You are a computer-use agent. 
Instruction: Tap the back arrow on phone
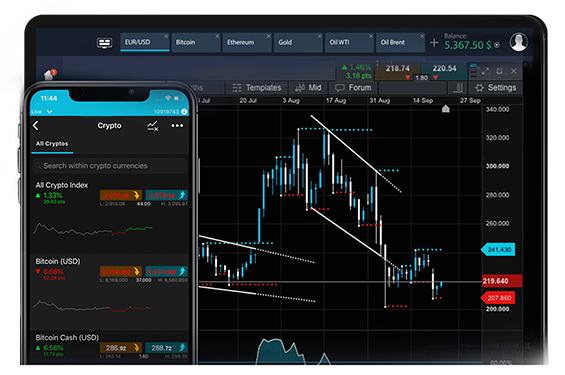coord(35,126)
